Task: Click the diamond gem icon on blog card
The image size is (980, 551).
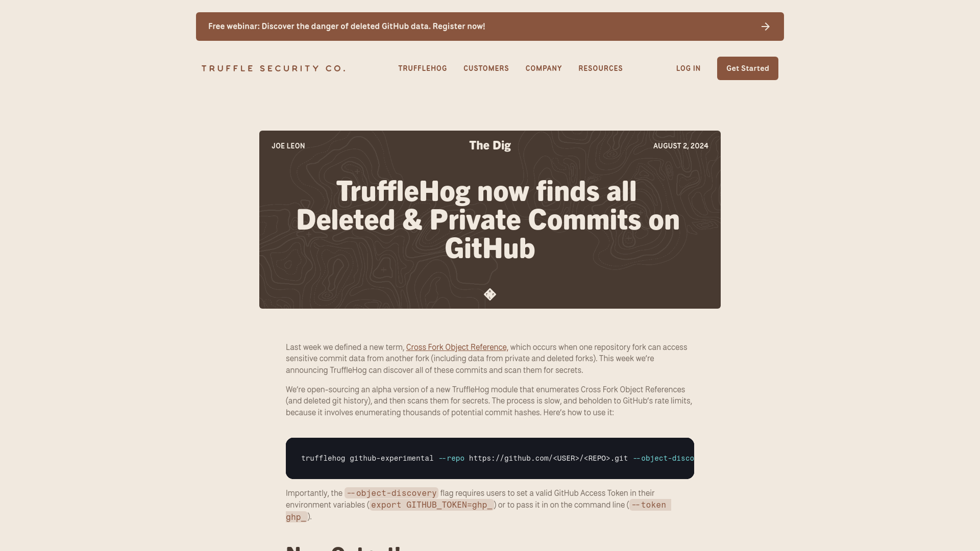Action: pos(490,294)
